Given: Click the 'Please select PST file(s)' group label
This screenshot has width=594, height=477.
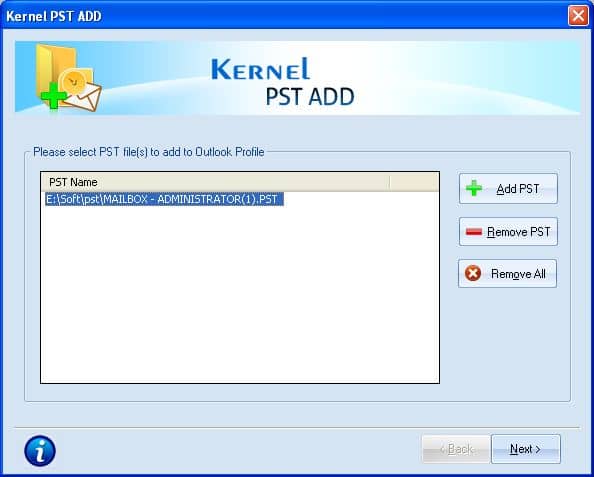Looking at the screenshot, I should 148,152.
